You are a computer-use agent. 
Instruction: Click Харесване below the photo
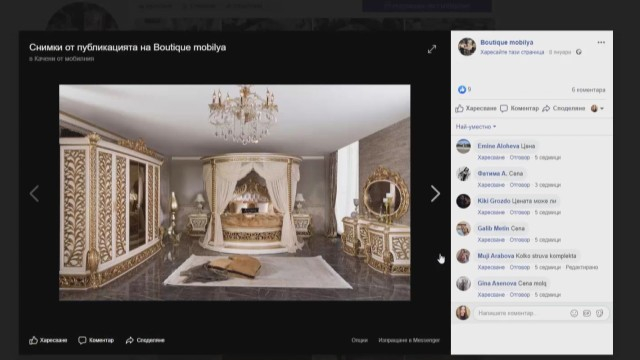(x=48, y=340)
